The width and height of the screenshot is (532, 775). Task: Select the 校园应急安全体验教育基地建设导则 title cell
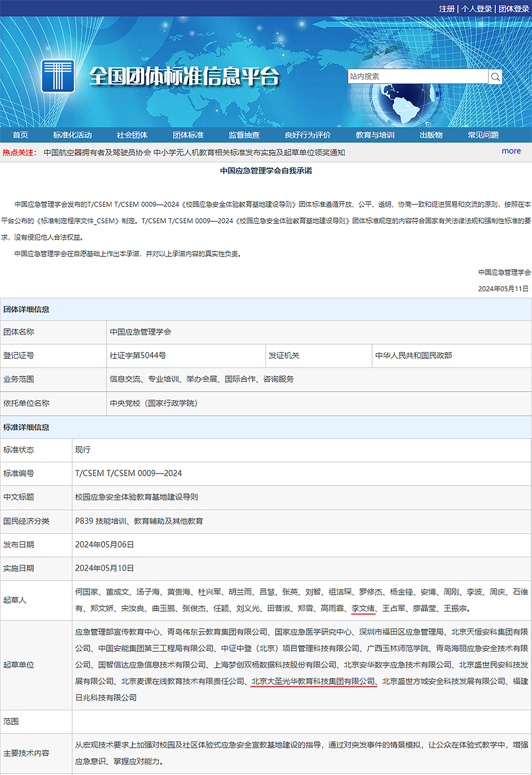click(302, 497)
